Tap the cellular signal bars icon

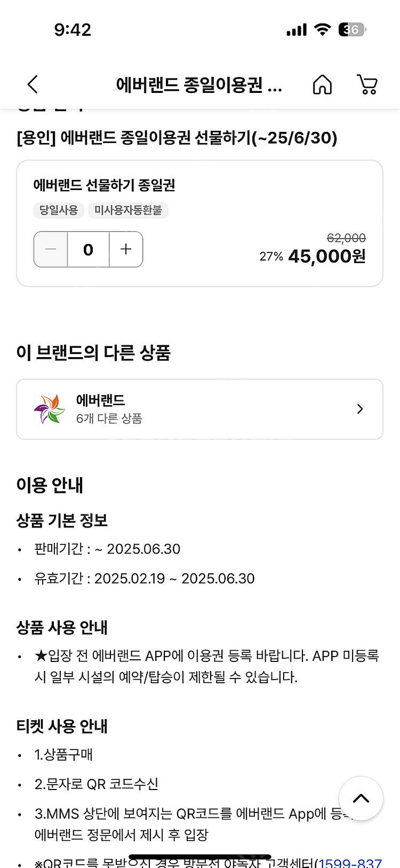[297, 30]
